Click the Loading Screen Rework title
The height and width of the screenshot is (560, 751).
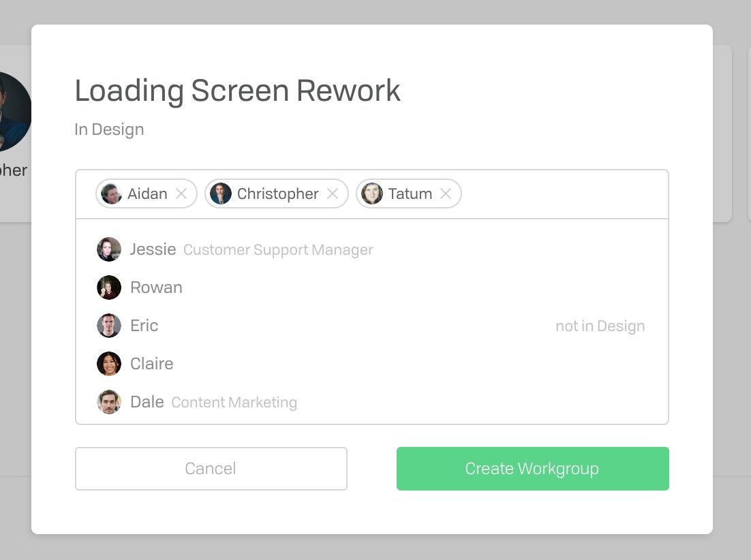(238, 91)
